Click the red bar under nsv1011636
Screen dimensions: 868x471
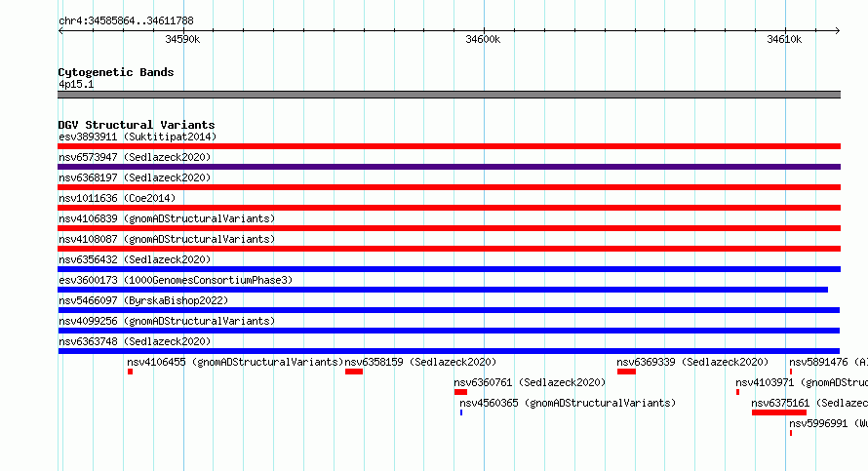449,208
